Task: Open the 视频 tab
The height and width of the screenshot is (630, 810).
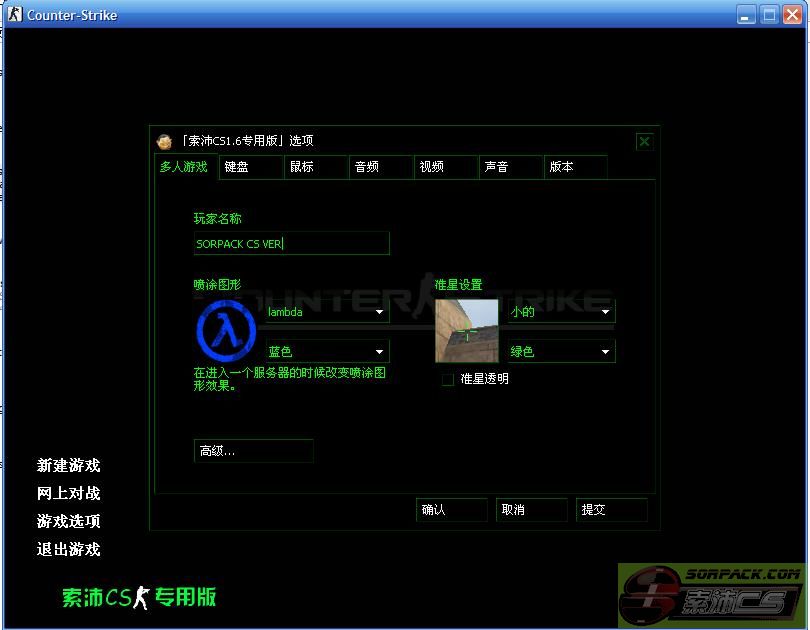Action: pyautogui.click(x=446, y=167)
